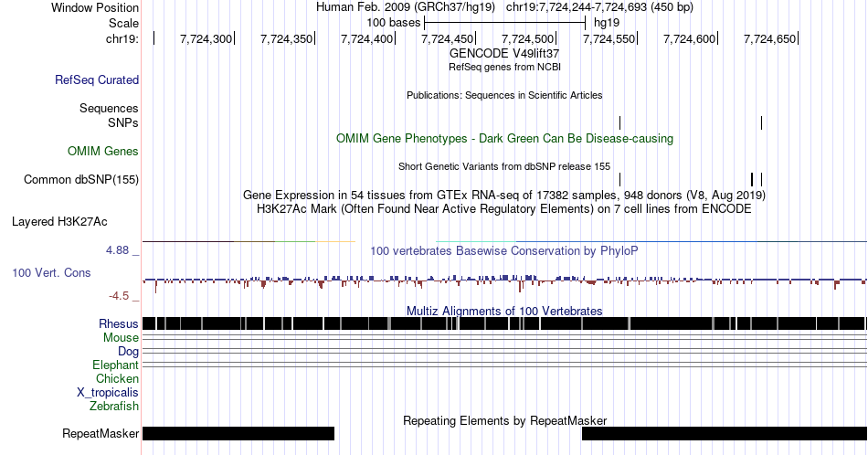
Task: Click the Mouse alignment double line
Action: tap(505, 337)
